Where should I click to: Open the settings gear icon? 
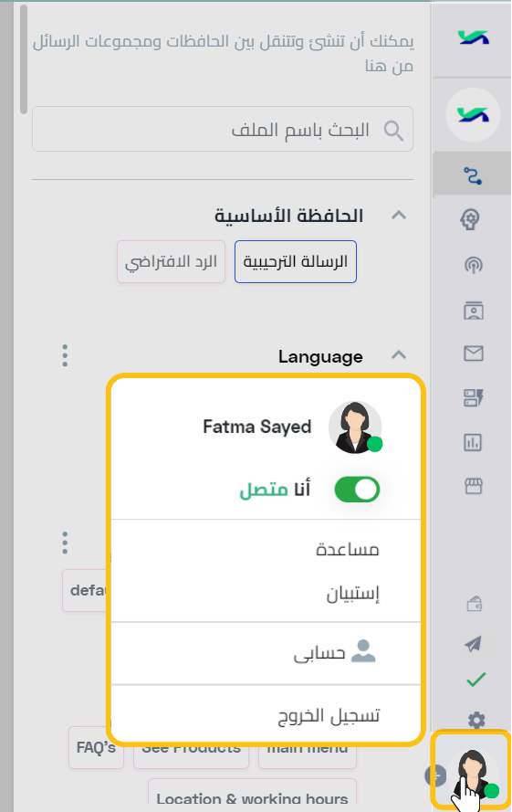click(476, 720)
